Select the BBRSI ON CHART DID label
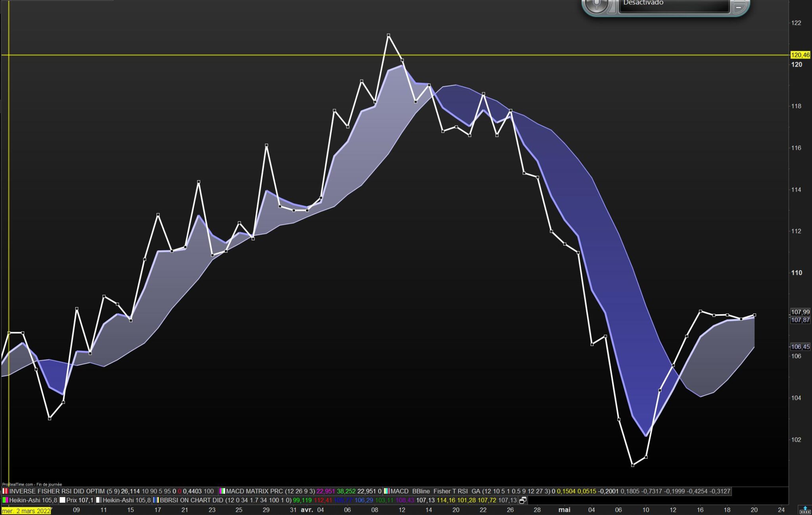Viewport: 812px width, 515px height. click(x=192, y=500)
